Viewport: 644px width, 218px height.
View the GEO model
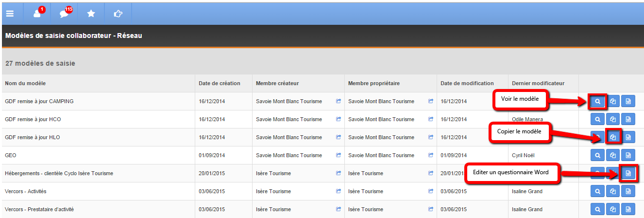pos(598,155)
